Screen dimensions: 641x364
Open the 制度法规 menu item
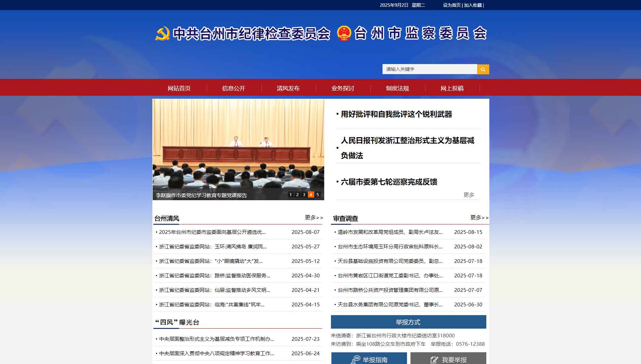(397, 88)
